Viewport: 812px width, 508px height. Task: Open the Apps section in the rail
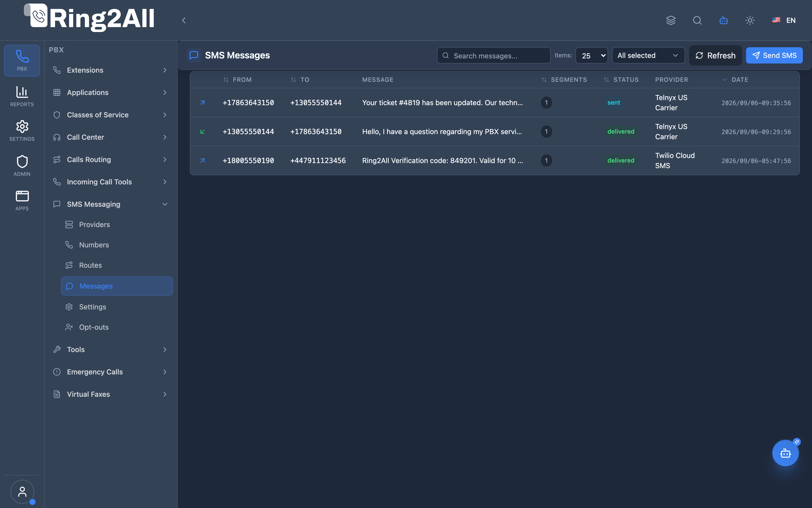(22, 201)
